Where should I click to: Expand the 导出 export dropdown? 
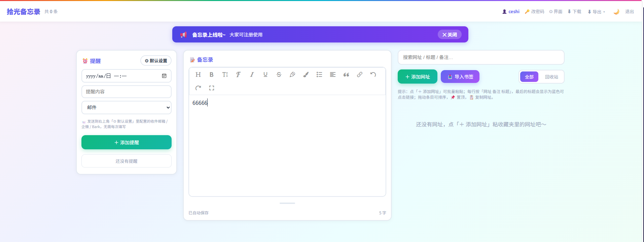tap(596, 12)
